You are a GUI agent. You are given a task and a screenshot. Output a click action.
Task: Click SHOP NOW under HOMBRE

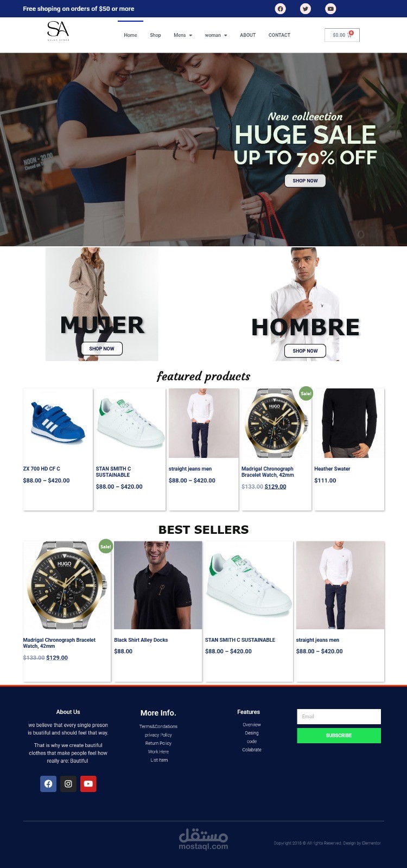click(x=305, y=350)
